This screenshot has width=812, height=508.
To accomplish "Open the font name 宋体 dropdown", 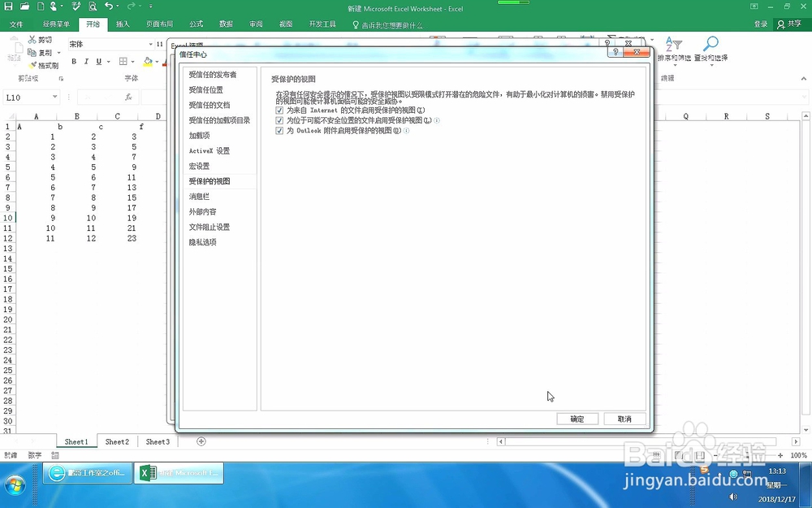I will 150,44.
